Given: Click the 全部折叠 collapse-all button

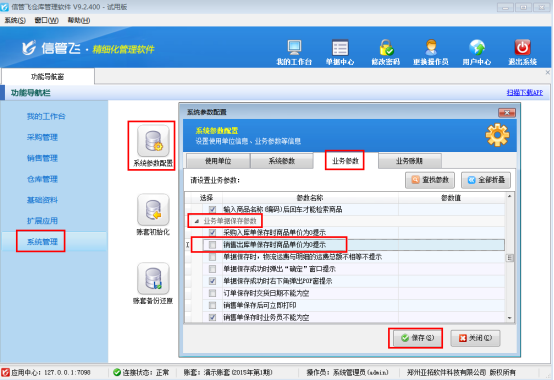Looking at the screenshot, I should 486,180.
